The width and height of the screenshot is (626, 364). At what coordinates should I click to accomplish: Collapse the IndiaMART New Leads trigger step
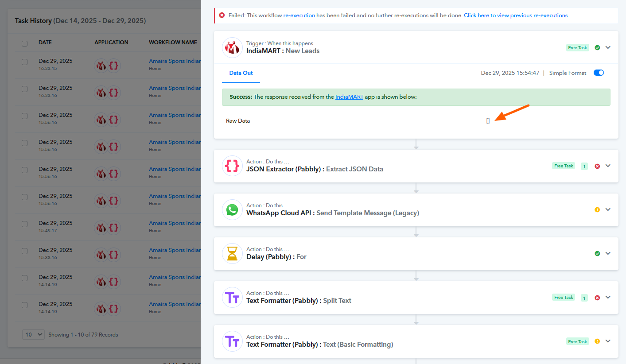tap(608, 47)
